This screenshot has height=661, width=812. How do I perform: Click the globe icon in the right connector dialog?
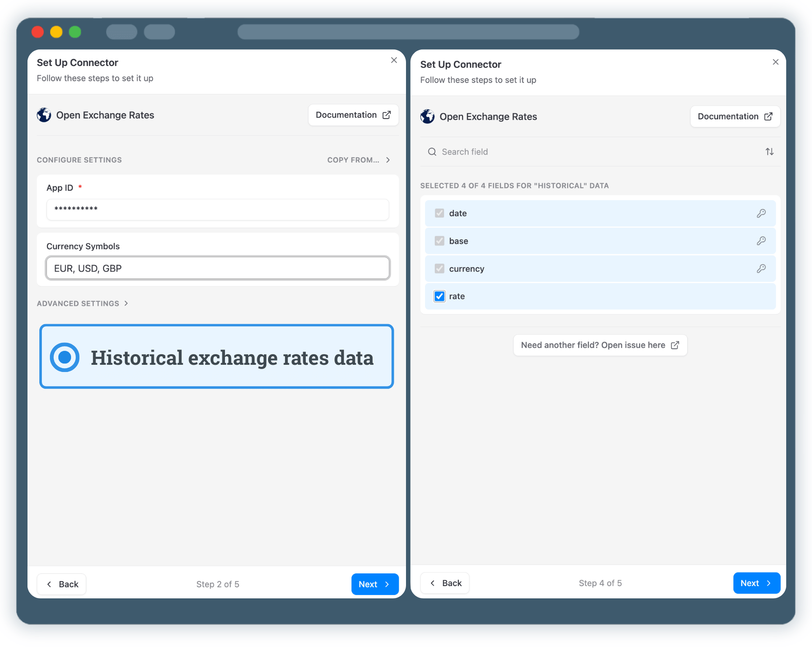[x=427, y=116]
